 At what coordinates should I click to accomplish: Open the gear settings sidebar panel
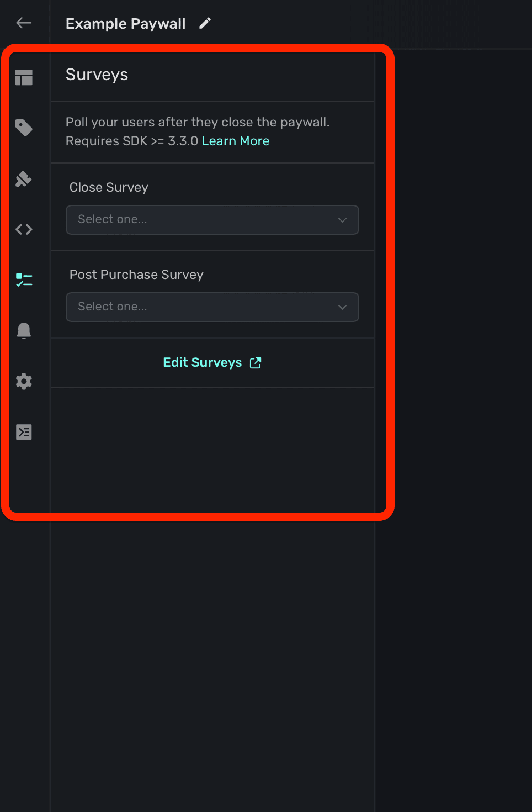[24, 381]
